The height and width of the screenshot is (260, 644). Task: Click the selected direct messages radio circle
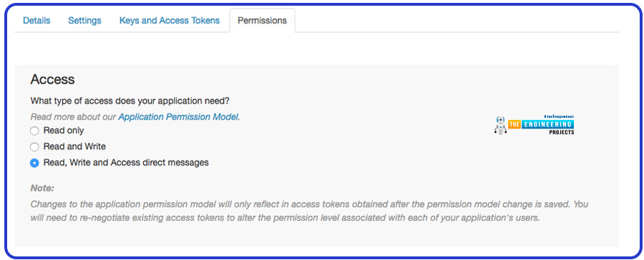[x=34, y=163]
